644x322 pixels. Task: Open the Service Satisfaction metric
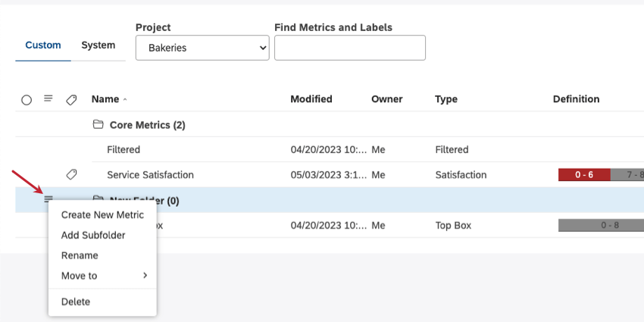pyautogui.click(x=150, y=174)
